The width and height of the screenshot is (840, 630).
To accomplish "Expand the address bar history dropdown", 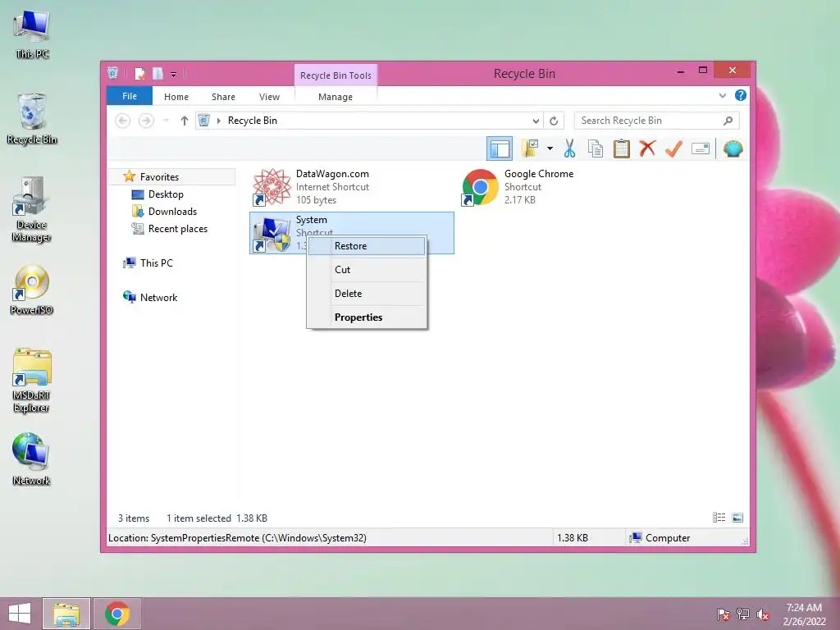I will tap(536, 121).
